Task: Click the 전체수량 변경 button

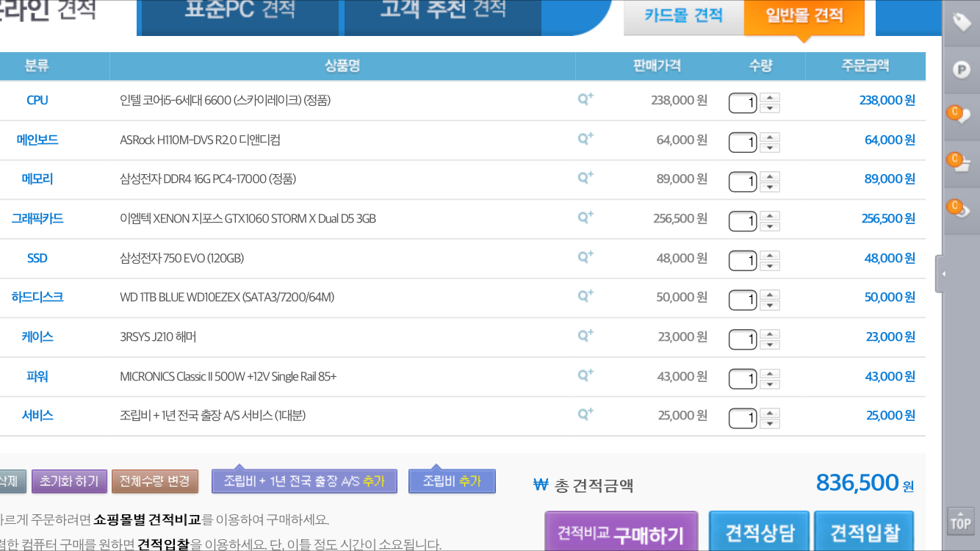Action: coord(155,481)
